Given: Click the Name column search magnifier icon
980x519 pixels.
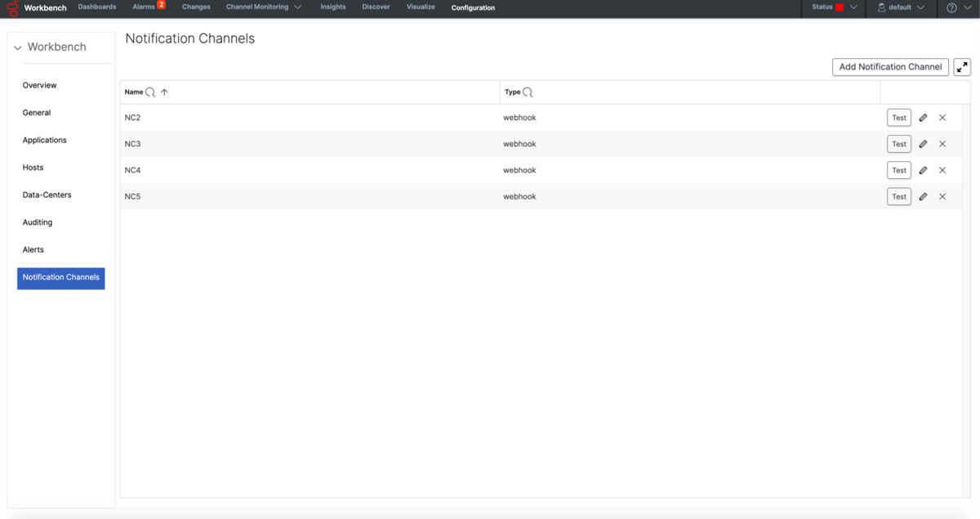Looking at the screenshot, I should pos(150,92).
